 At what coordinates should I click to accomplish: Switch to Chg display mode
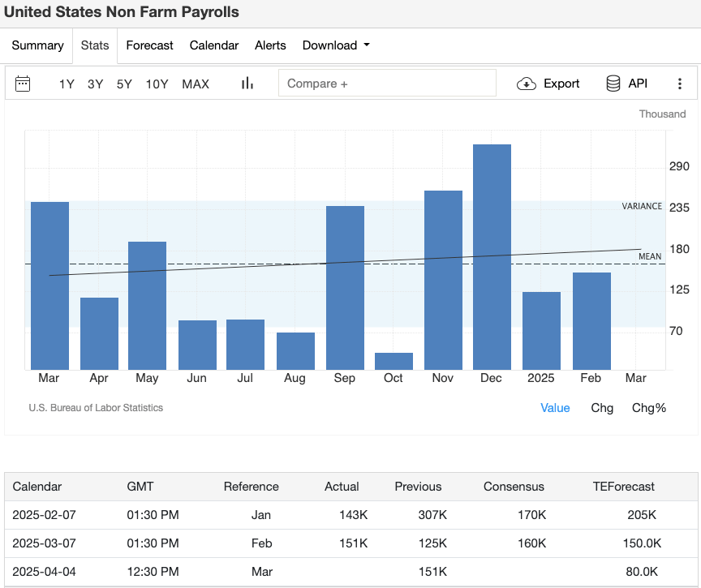coord(602,408)
